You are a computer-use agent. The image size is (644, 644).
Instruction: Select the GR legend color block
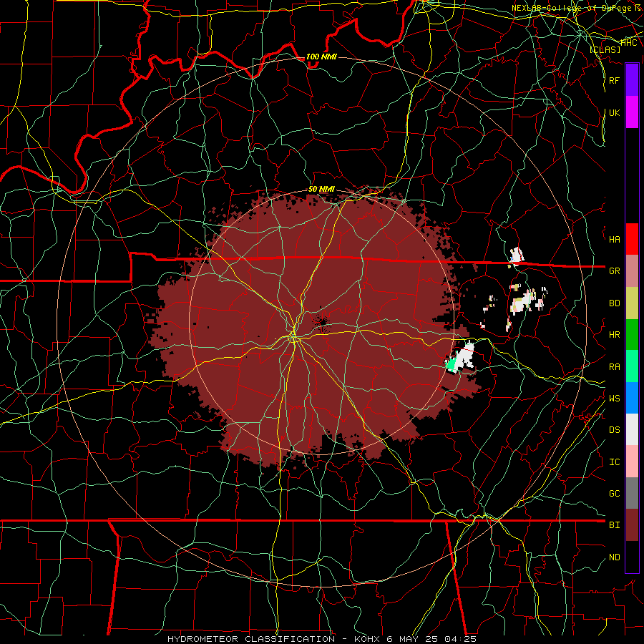632,270
